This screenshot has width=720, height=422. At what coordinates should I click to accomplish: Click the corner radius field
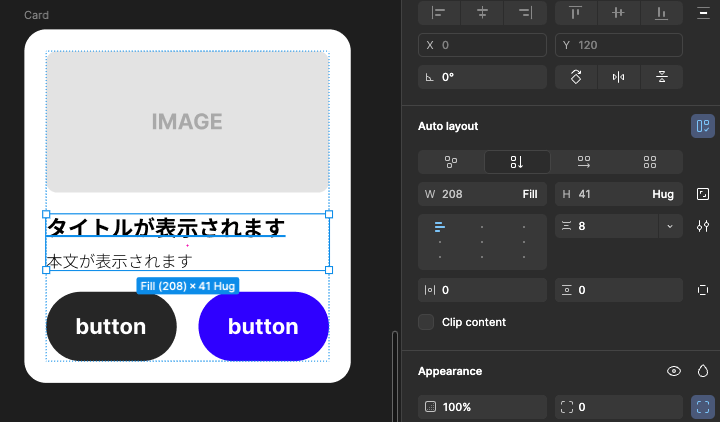619,407
